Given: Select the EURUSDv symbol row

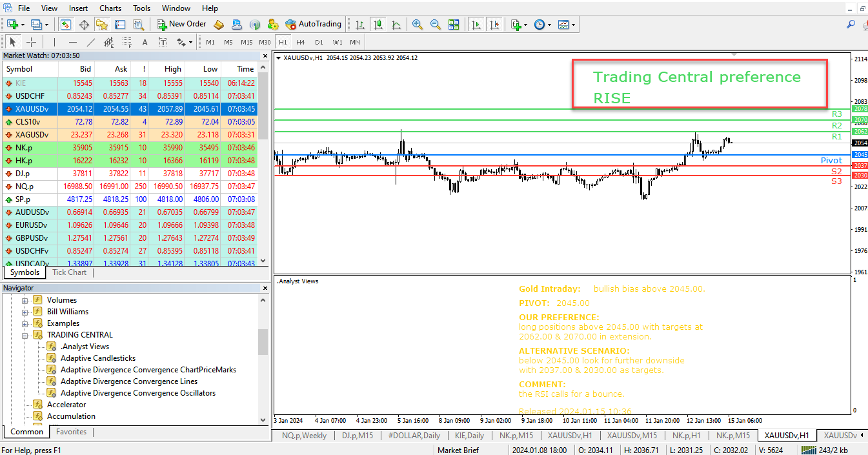Looking at the screenshot, I should [x=129, y=225].
